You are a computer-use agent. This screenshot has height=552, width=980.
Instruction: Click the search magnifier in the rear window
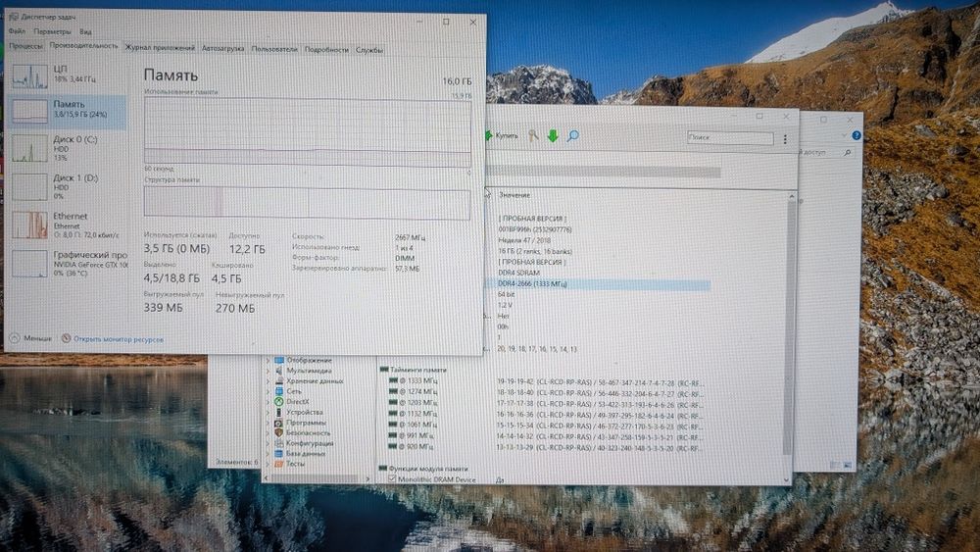[847, 153]
